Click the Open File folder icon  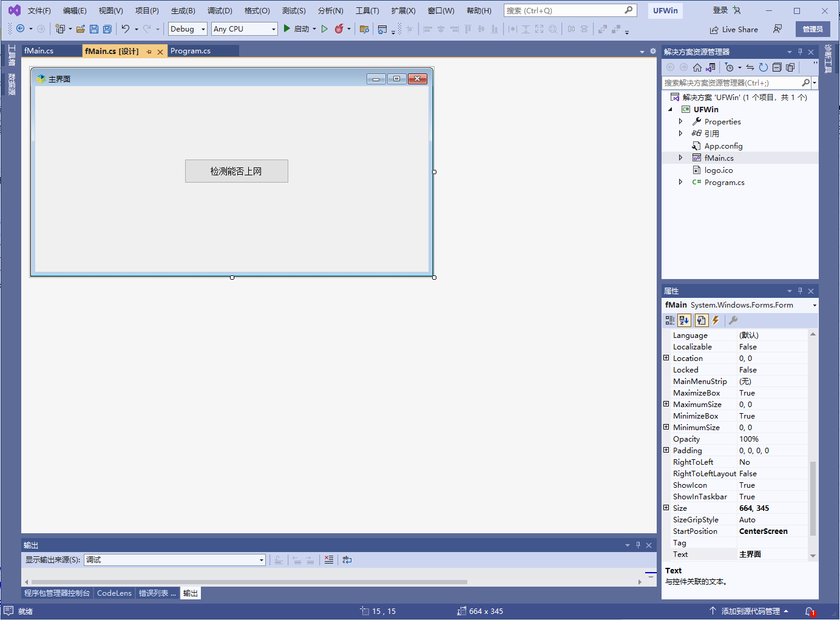[x=80, y=29]
